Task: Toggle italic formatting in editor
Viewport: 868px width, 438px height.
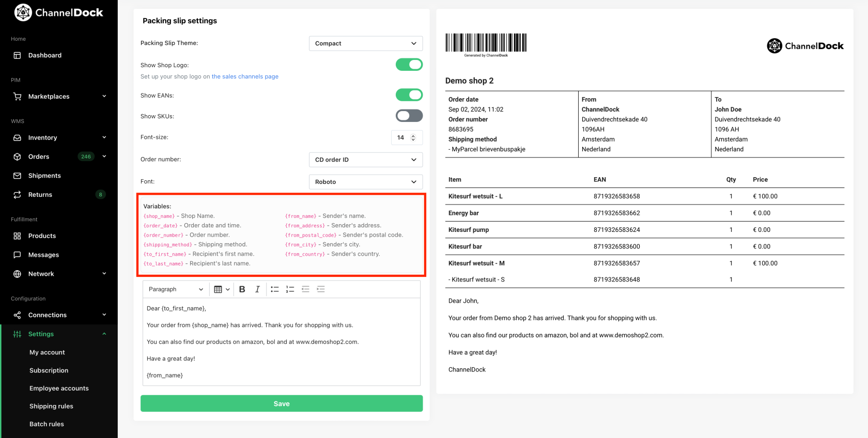Action: pyautogui.click(x=257, y=289)
